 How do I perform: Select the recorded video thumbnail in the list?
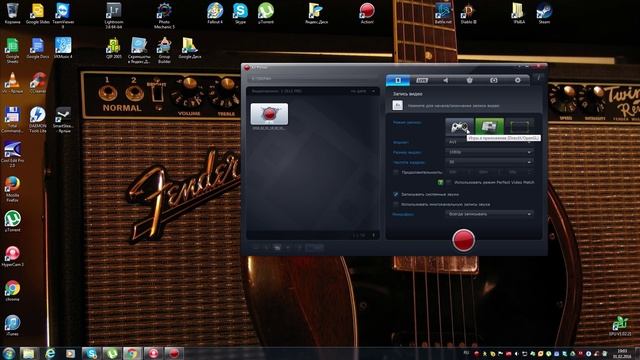point(269,114)
